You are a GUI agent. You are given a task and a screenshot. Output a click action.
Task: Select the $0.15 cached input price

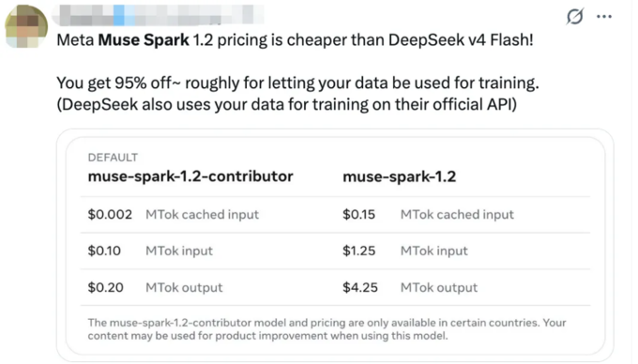358,214
